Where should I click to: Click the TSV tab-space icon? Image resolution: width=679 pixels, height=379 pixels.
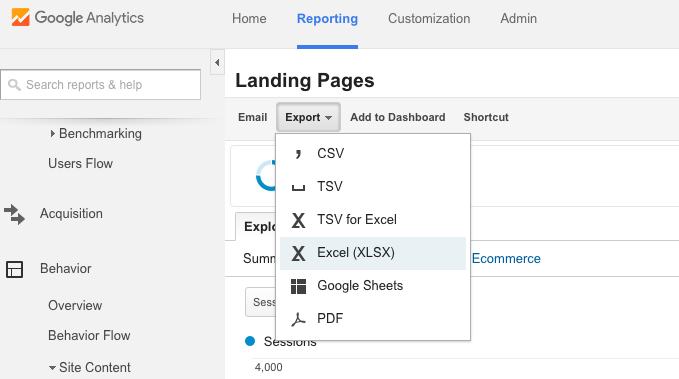[x=298, y=188]
